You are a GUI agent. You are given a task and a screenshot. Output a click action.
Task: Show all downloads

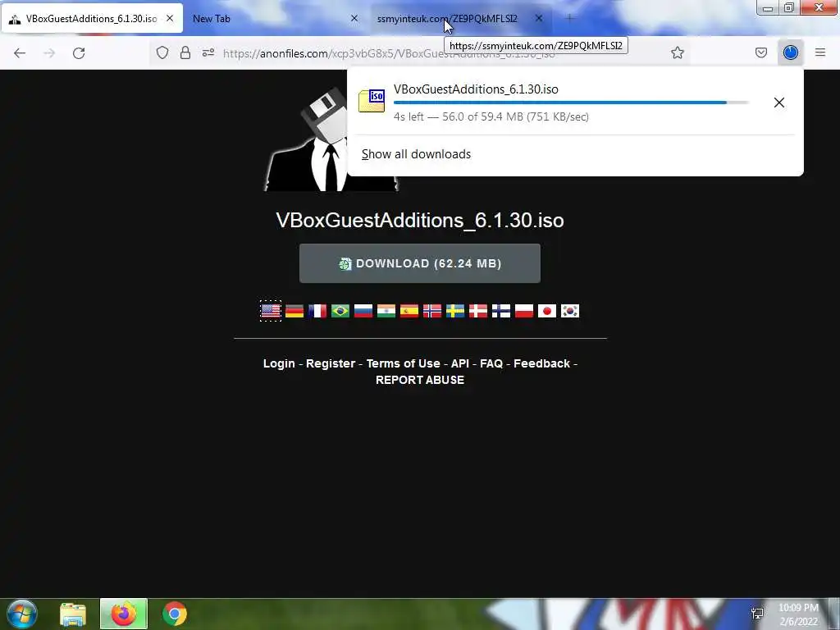(x=416, y=154)
